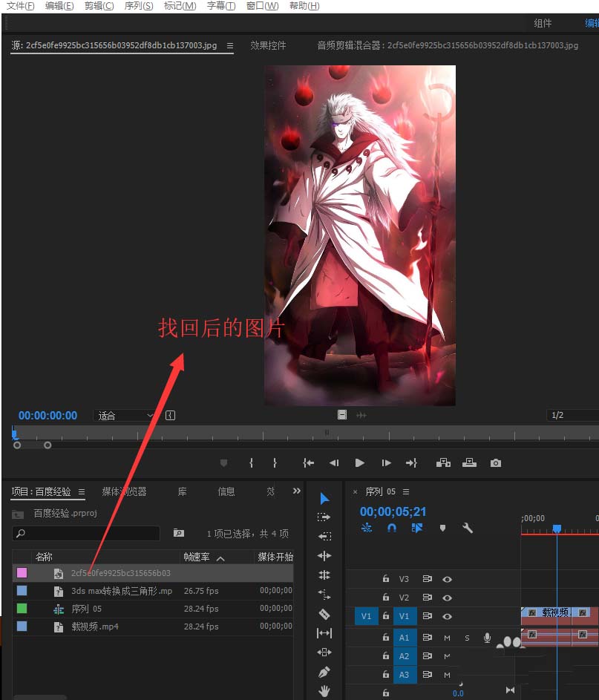Mute audio track A2
This screenshot has height=700, width=599.
(x=447, y=656)
